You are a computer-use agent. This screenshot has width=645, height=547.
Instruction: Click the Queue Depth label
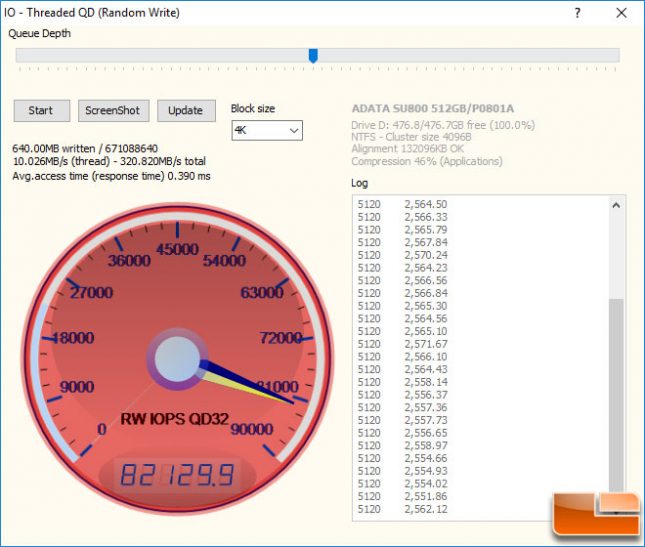(x=39, y=34)
